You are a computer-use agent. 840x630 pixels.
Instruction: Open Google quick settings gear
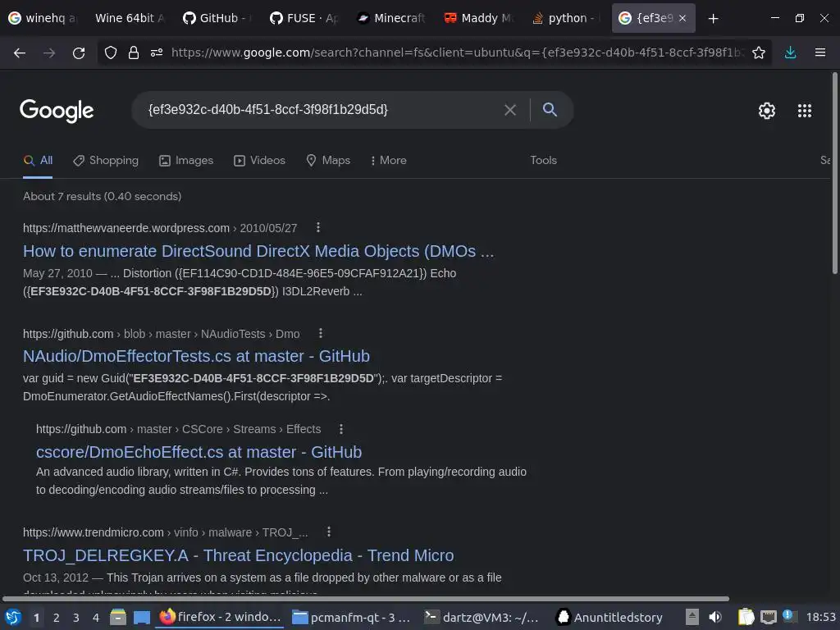[767, 111]
